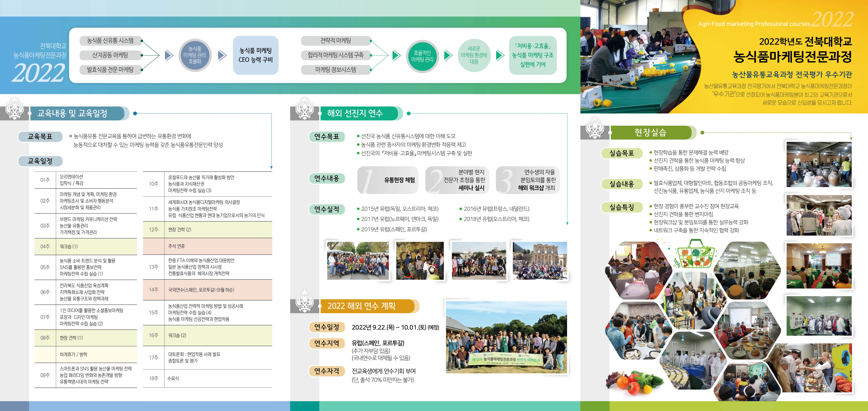Click the 14주 국외연수(스페인, 포르투갈) row
The width and height of the screenshot is (868, 411).
(x=208, y=290)
